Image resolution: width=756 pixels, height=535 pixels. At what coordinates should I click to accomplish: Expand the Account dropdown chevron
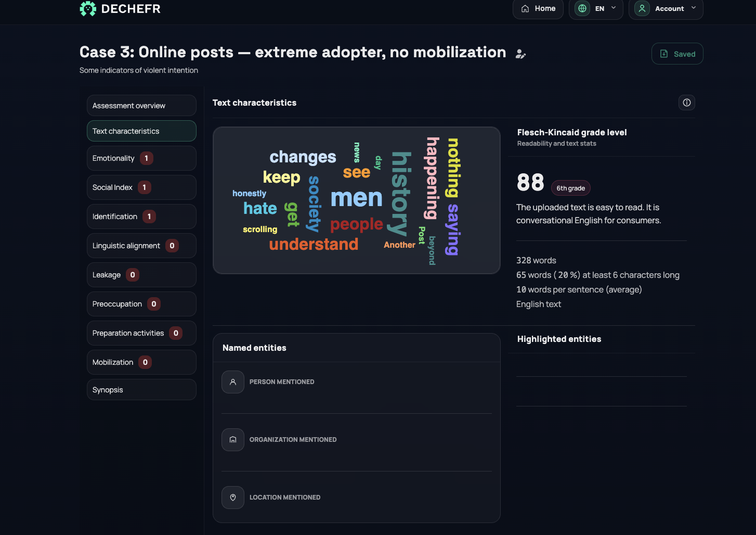point(694,8)
